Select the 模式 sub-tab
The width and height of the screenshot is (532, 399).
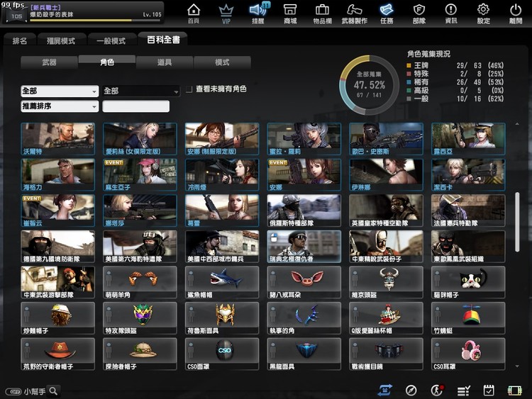[x=222, y=62]
